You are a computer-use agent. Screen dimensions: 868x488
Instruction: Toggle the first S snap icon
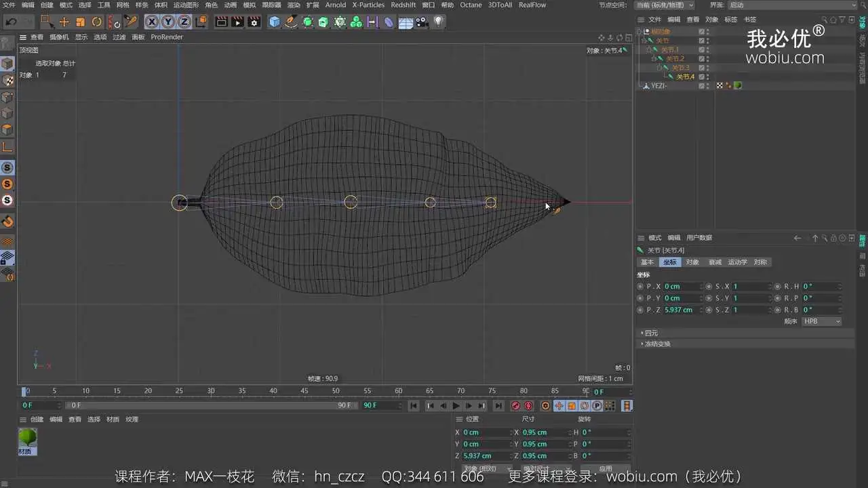click(7, 167)
